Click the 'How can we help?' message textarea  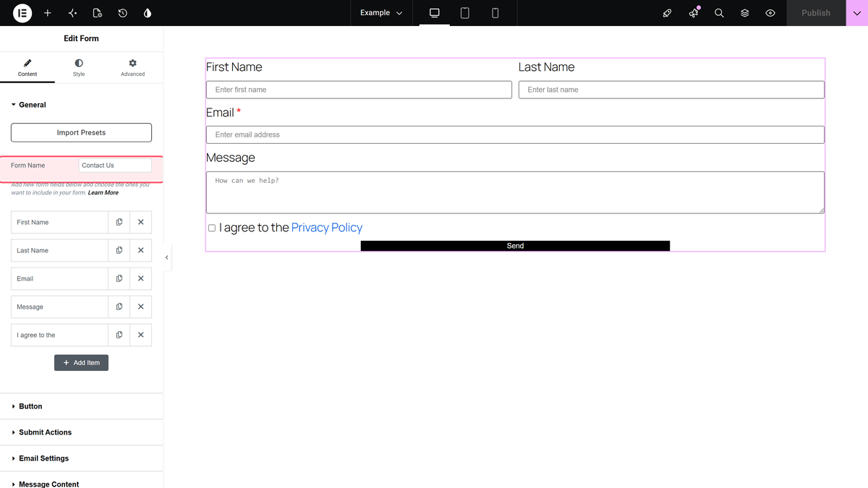pos(515,192)
